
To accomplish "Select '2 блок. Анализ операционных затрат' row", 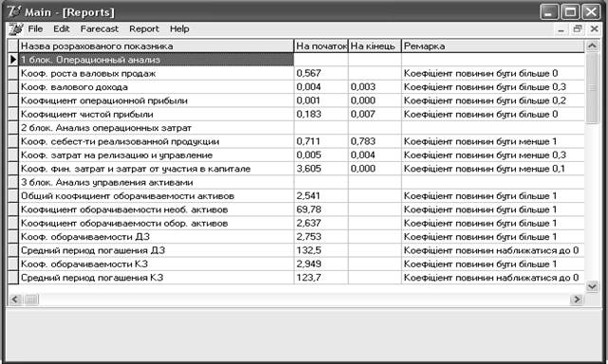I will pyautogui.click(x=157, y=128).
